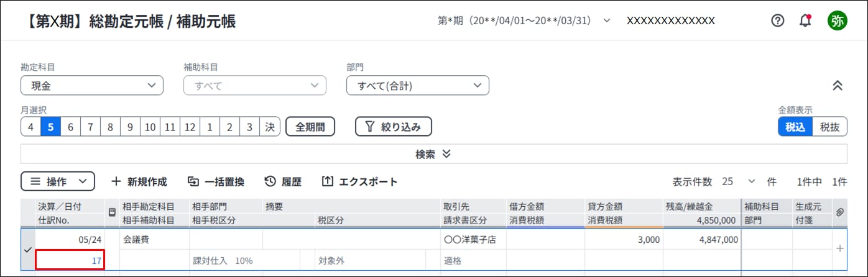Click 絞り込み filter button
Image resolution: width=868 pixels, height=277 pixels.
[x=394, y=127]
